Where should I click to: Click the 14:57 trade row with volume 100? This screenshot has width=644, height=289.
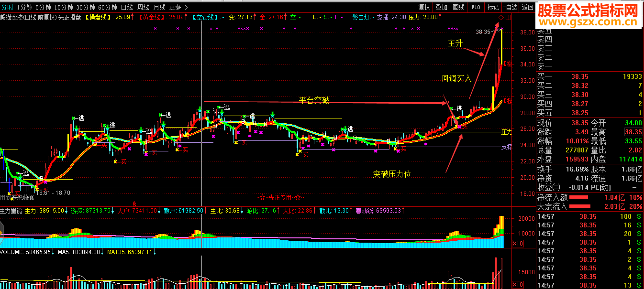click(x=589, y=216)
